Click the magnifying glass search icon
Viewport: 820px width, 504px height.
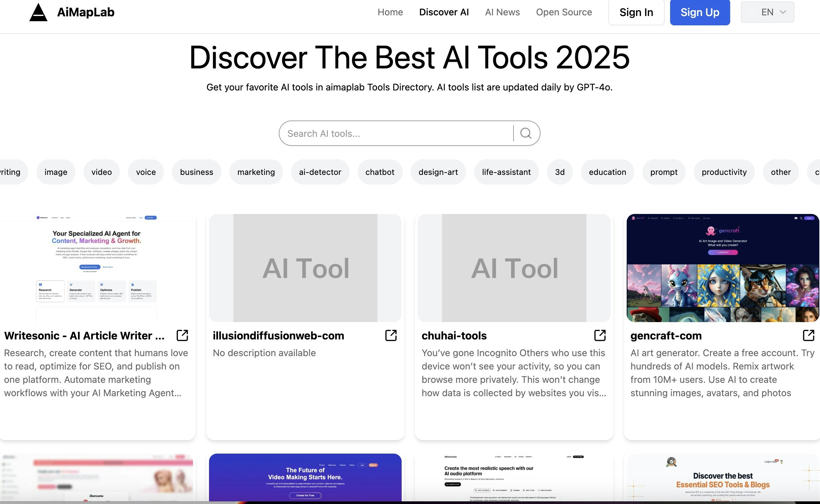(526, 134)
